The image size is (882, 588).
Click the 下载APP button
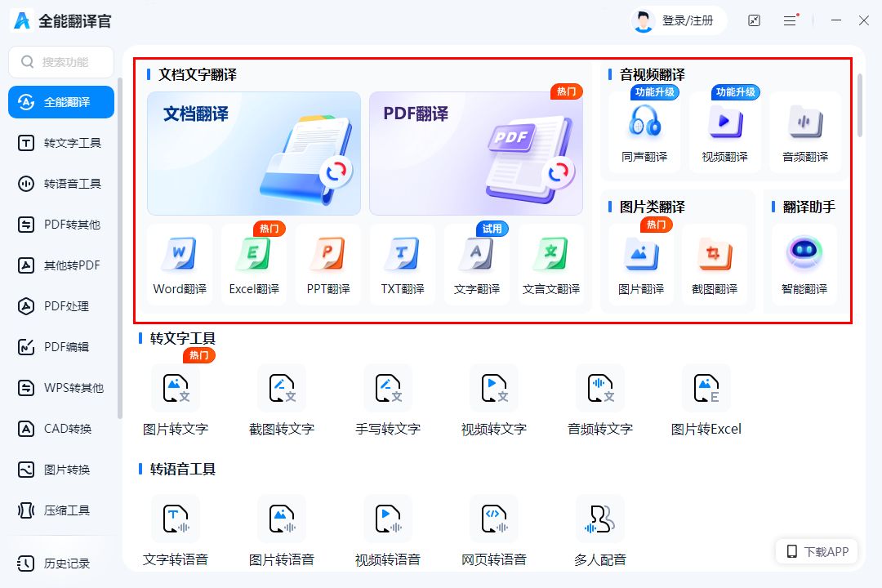pos(817,551)
